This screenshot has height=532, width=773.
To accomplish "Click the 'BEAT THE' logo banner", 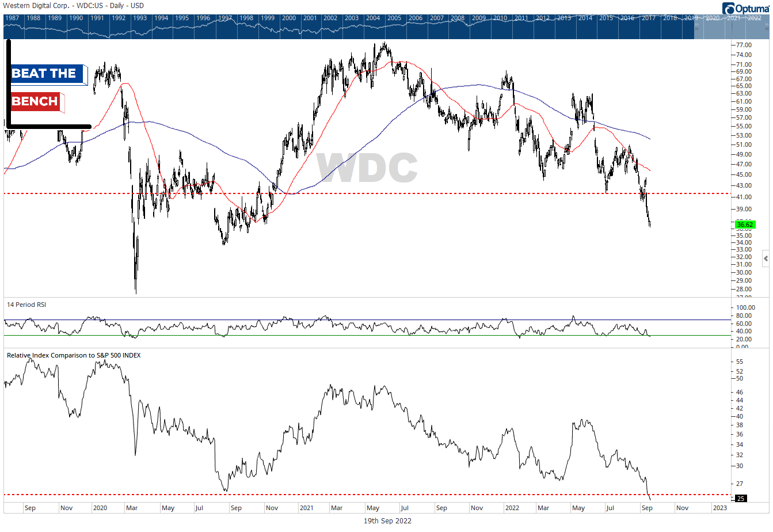I will [x=48, y=74].
